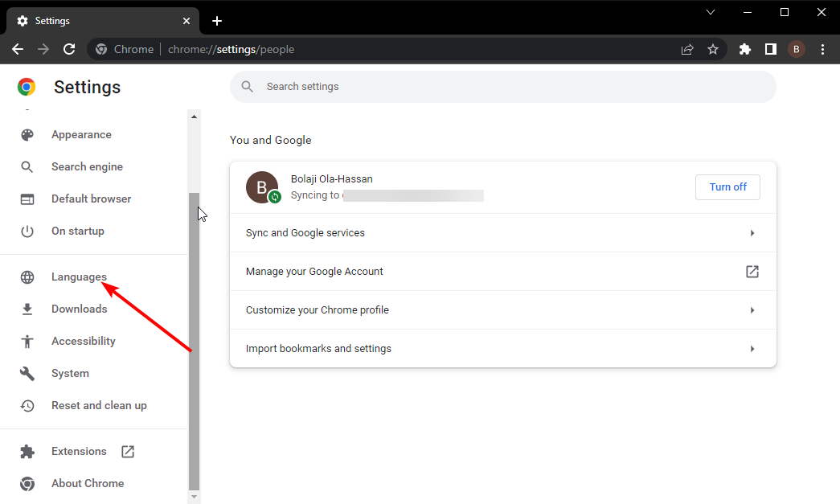Click Sync and Google services row label

305,233
